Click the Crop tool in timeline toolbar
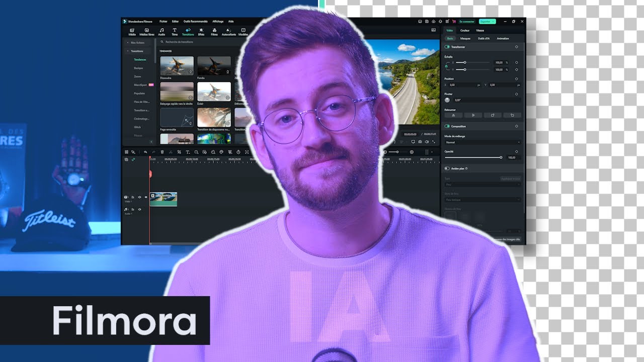Viewport: 644px width, 362px height. tap(179, 152)
